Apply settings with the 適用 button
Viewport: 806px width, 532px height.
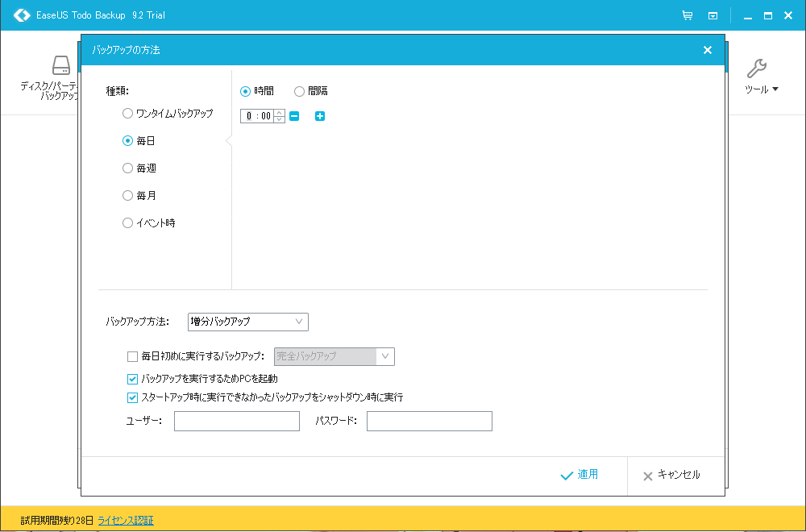(x=580, y=475)
